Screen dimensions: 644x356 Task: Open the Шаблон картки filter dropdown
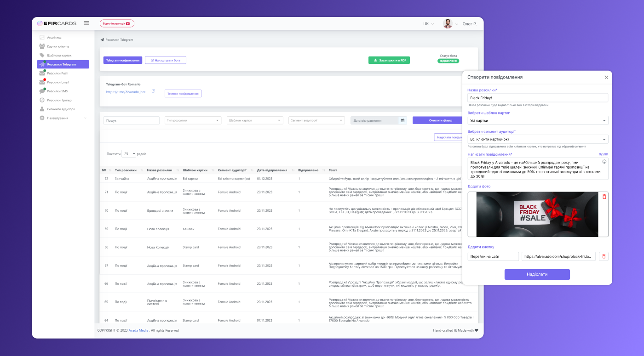pos(254,120)
